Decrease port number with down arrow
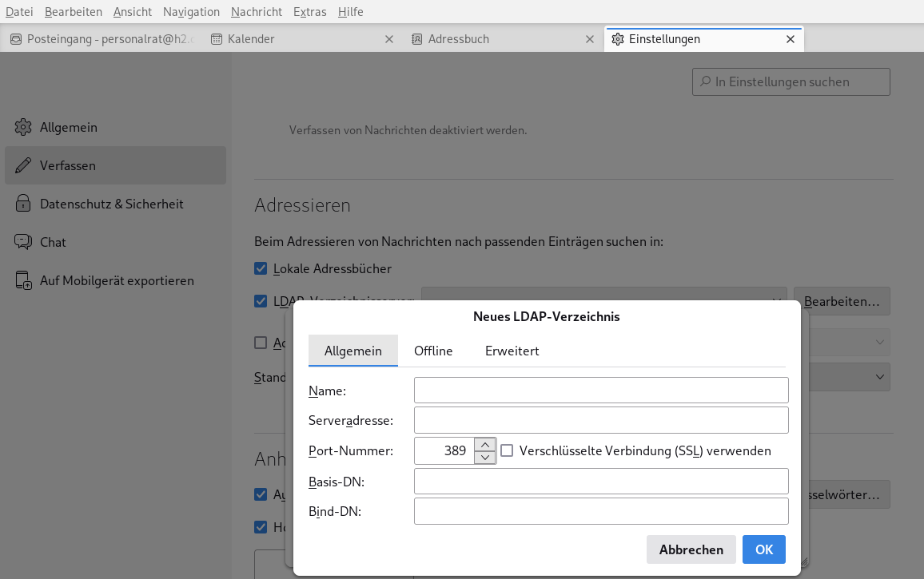924x579 pixels. click(485, 458)
